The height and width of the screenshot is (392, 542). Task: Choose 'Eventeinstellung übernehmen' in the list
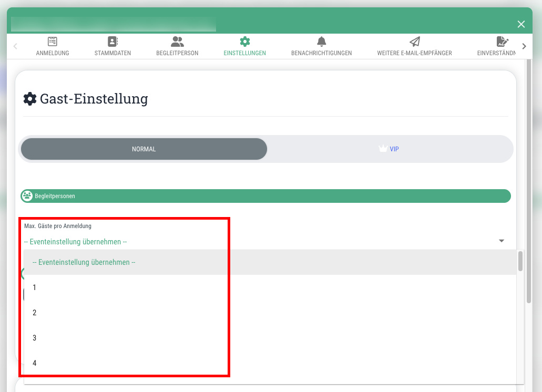tap(270, 262)
